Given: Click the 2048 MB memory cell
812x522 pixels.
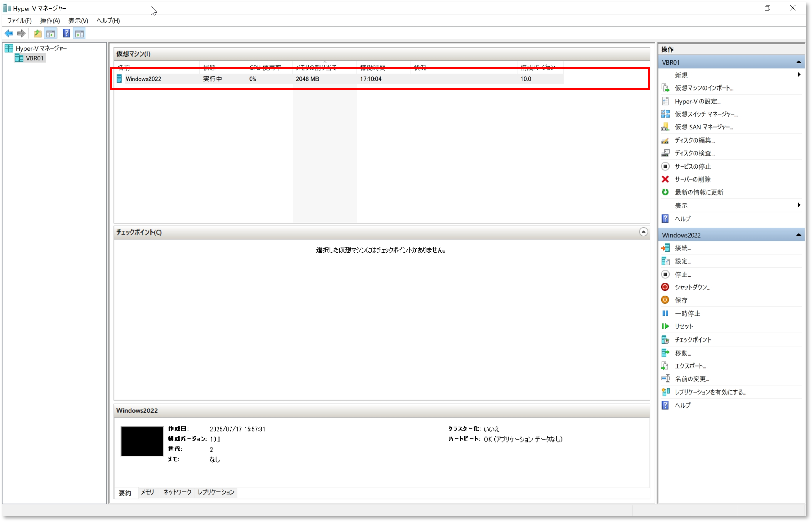Looking at the screenshot, I should click(x=307, y=79).
